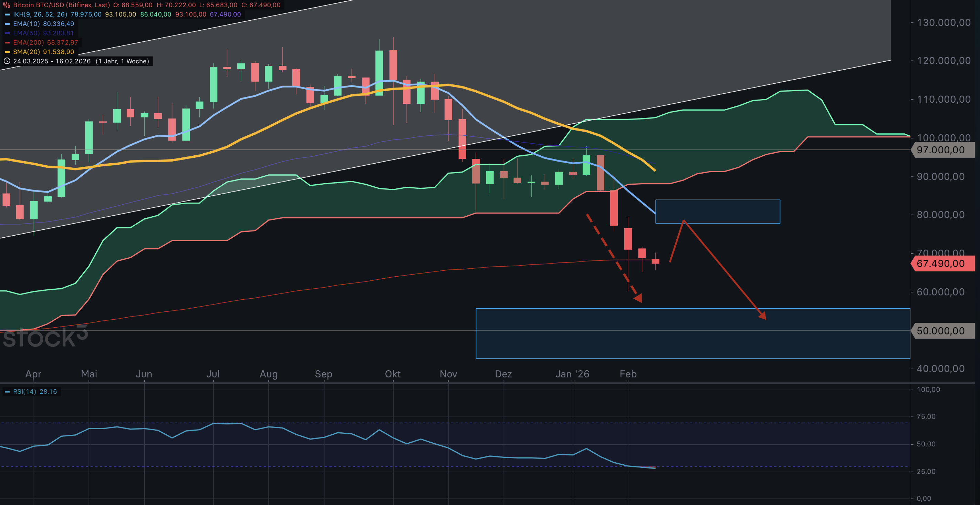Click the SMA(20) 91.538,90 legend entry

pos(43,52)
